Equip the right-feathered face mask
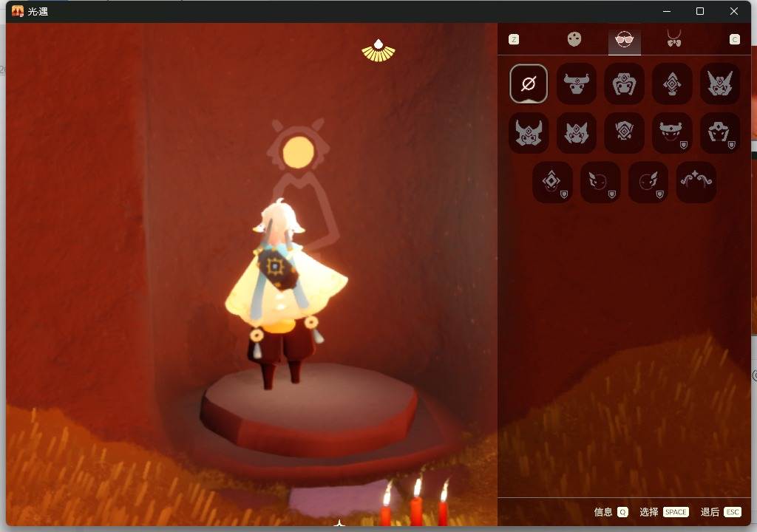 (648, 182)
